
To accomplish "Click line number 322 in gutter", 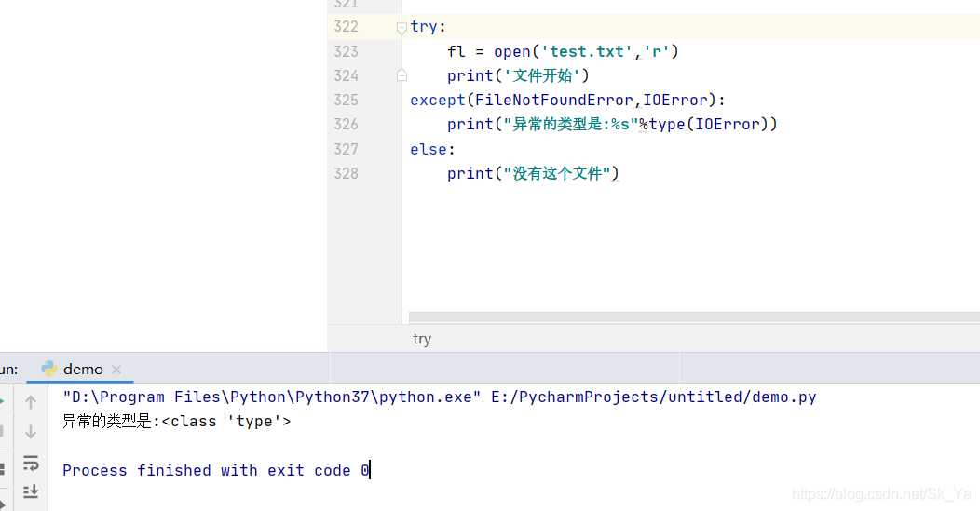I will (x=347, y=26).
